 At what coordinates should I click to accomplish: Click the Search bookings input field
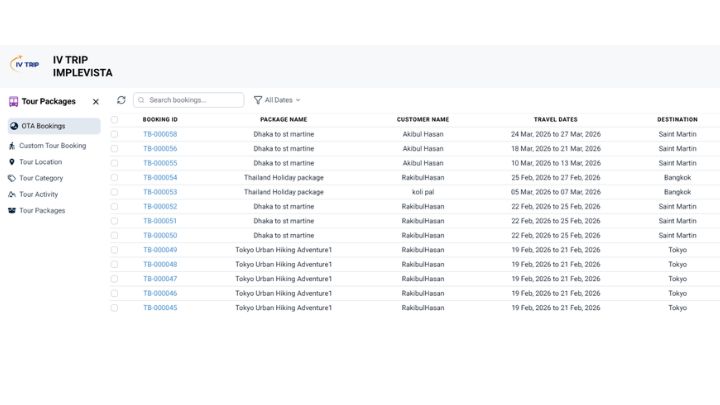point(193,100)
